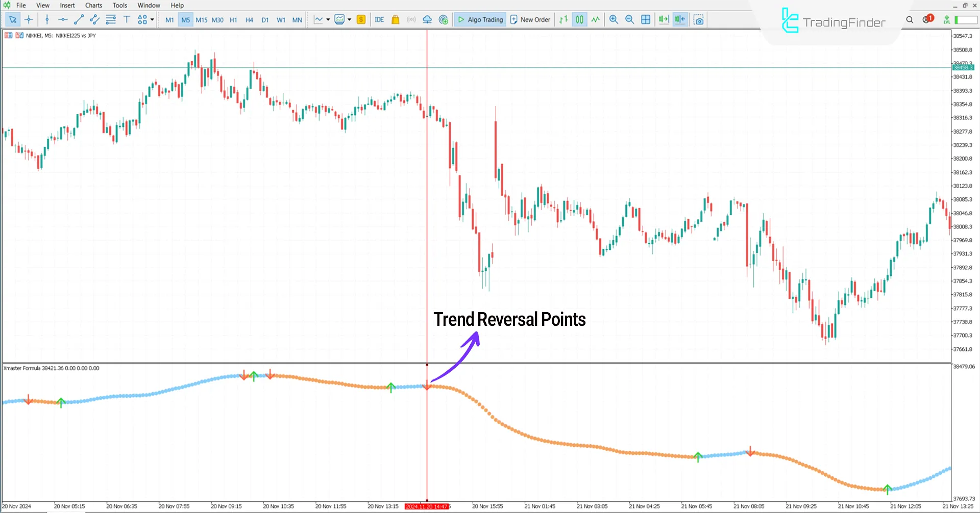Select the Trendline drawing tool
This screenshot has height=513, width=980.
pyautogui.click(x=79, y=19)
